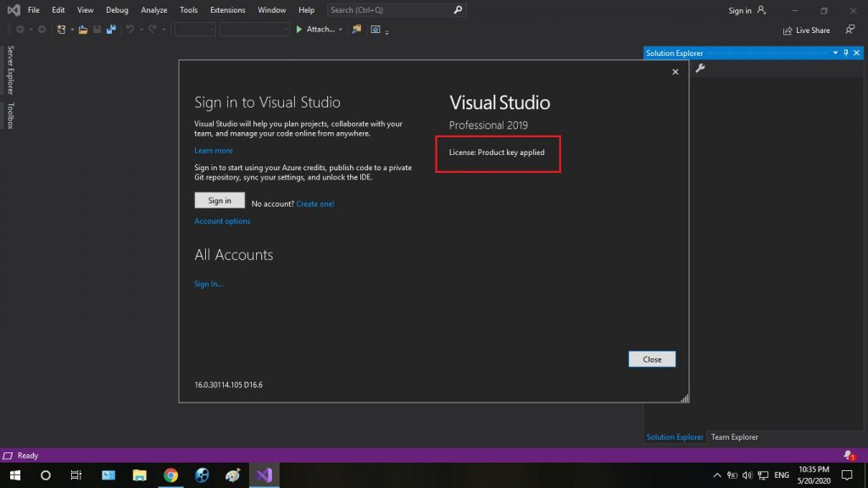Open the notifications bell in status bar

848,456
